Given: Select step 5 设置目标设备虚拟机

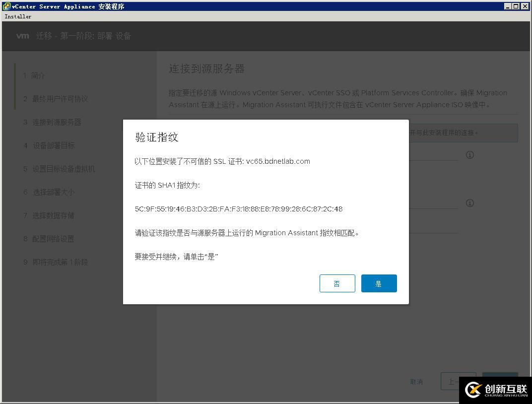Looking at the screenshot, I should tap(59, 169).
